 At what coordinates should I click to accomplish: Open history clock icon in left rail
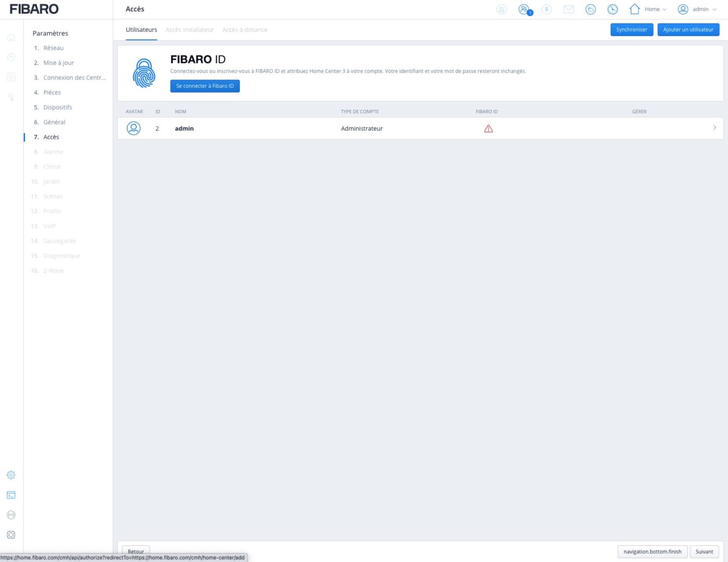pyautogui.click(x=11, y=57)
